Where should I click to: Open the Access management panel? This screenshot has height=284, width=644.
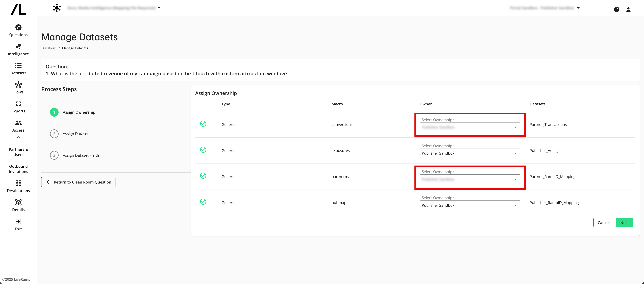[18, 126]
